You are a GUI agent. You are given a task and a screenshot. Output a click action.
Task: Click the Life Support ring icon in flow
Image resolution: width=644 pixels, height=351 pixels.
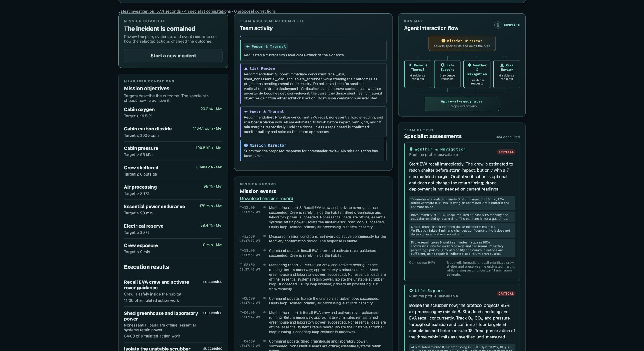click(x=443, y=65)
